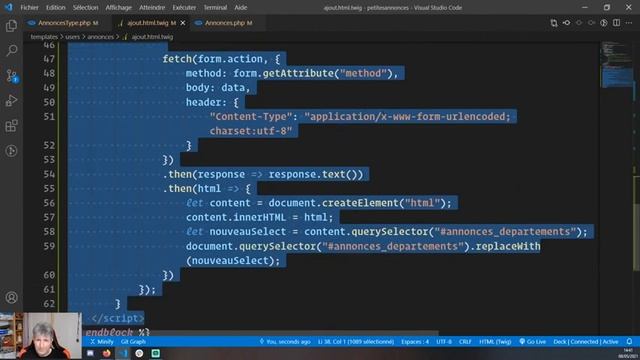Click the annonces breadcrumb segment
The image size is (640, 360).
pyautogui.click(x=100, y=37)
